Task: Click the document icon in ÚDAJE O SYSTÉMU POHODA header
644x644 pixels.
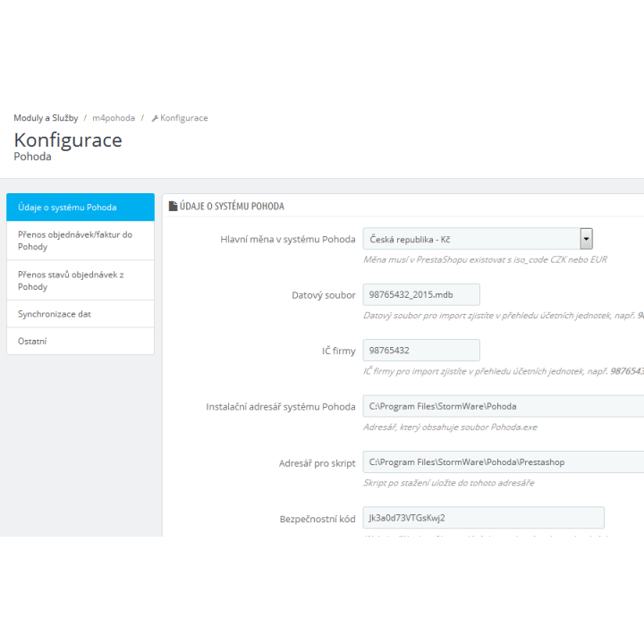Action: point(173,206)
